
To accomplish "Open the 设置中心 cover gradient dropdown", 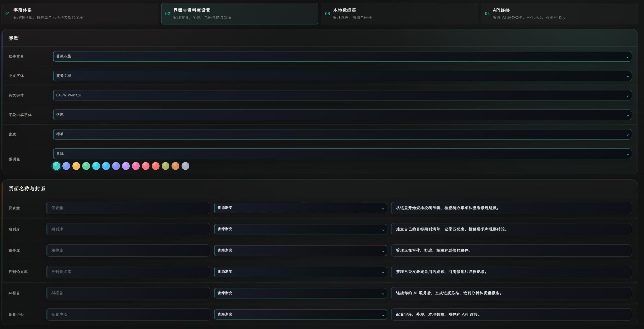I will pyautogui.click(x=300, y=315).
